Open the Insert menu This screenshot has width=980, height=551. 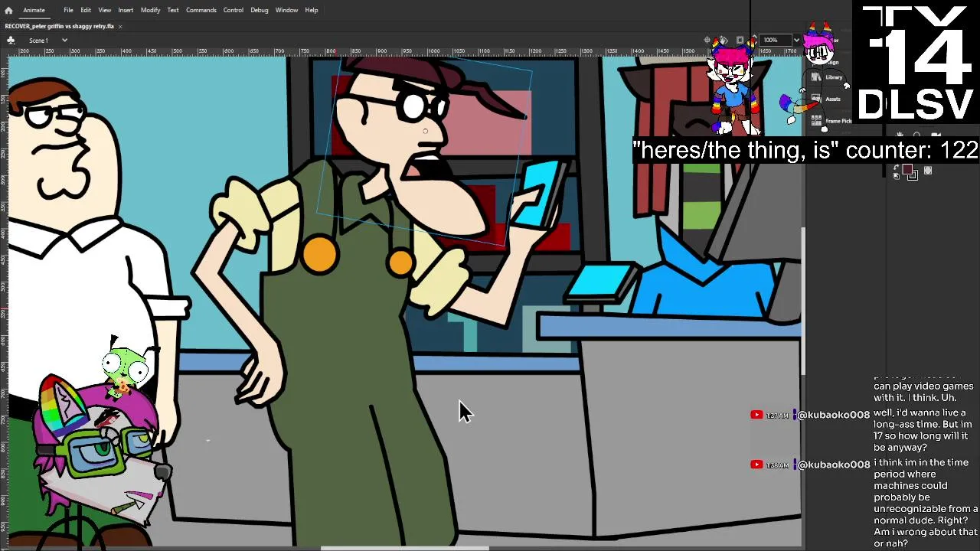[126, 10]
